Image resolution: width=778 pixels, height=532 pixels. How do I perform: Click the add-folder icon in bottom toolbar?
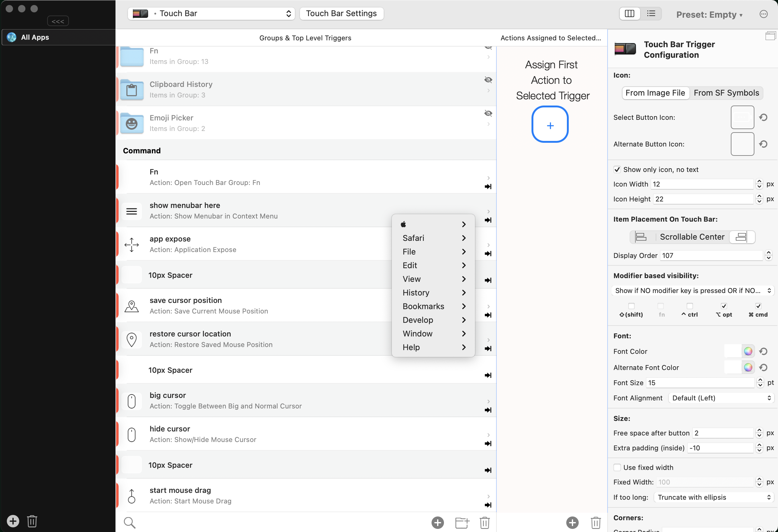point(462,522)
